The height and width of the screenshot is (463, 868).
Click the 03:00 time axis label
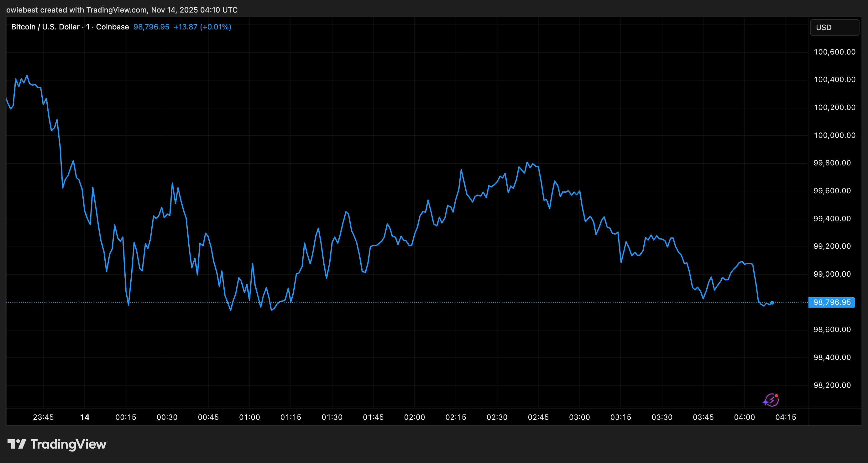[579, 417]
